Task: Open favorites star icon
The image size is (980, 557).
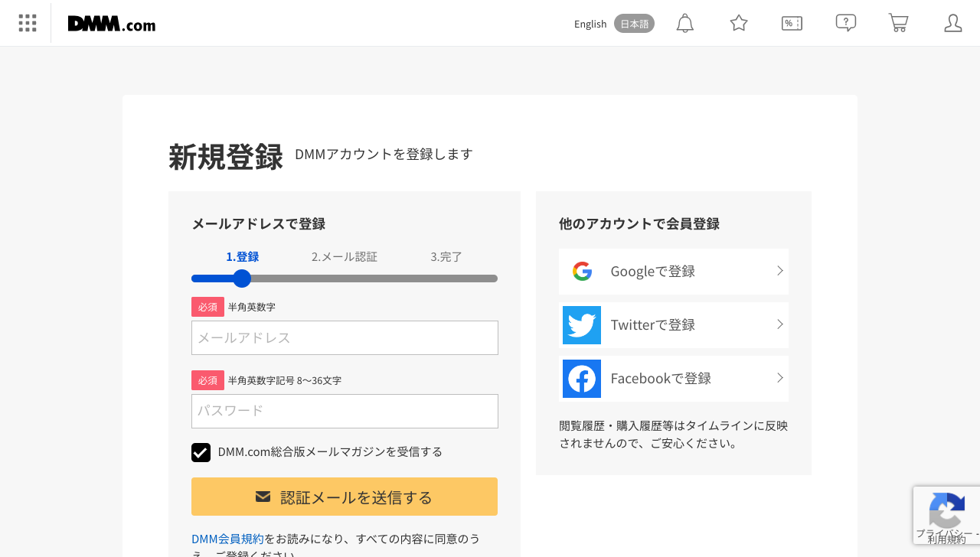Action: tap(739, 23)
